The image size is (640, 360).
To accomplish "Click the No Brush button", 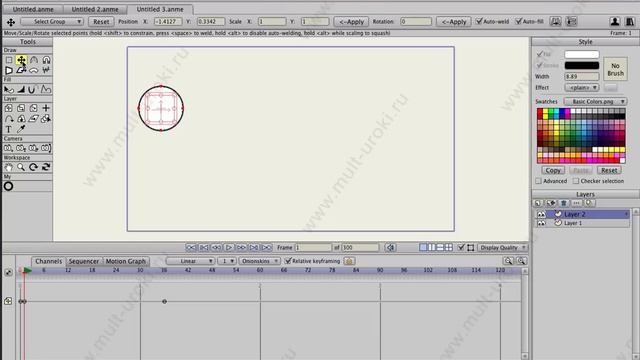I will (x=615, y=69).
